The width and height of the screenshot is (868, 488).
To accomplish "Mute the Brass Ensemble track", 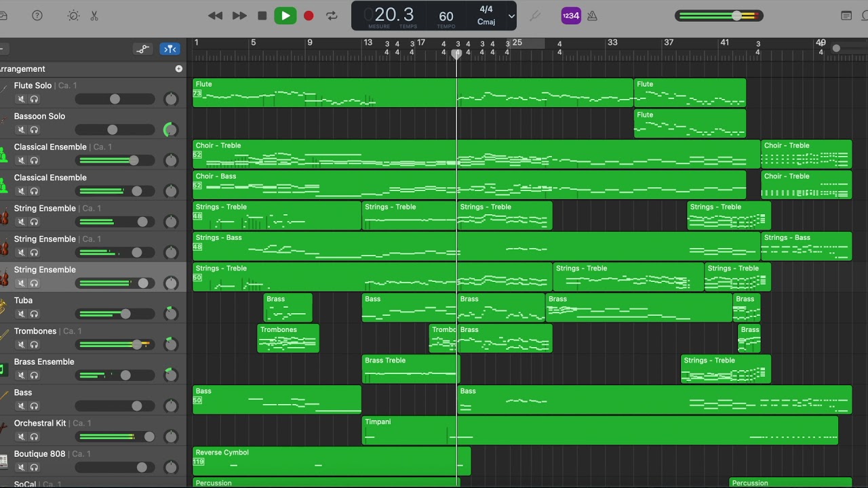I will pyautogui.click(x=21, y=375).
